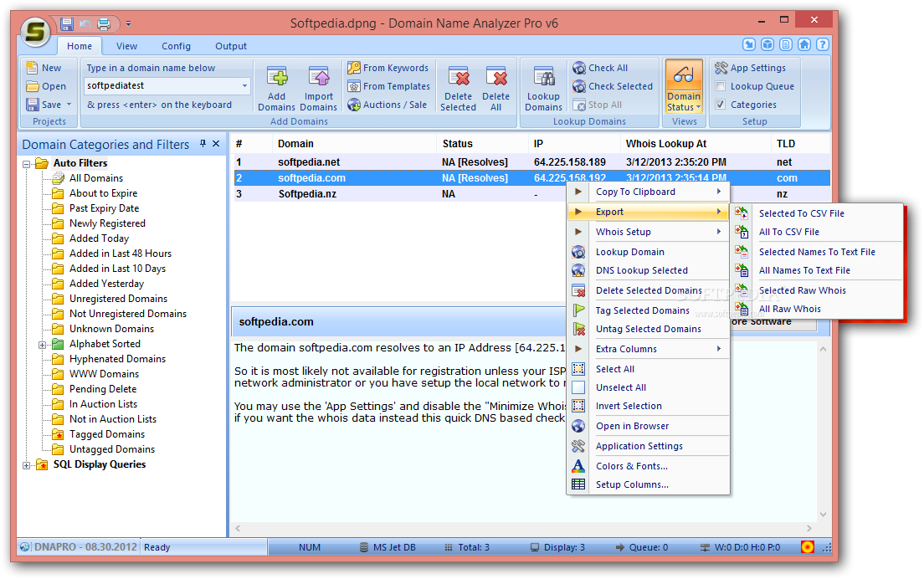The image size is (924, 579).
Task: Click the Whois Lookup At column header
Action: (696, 144)
